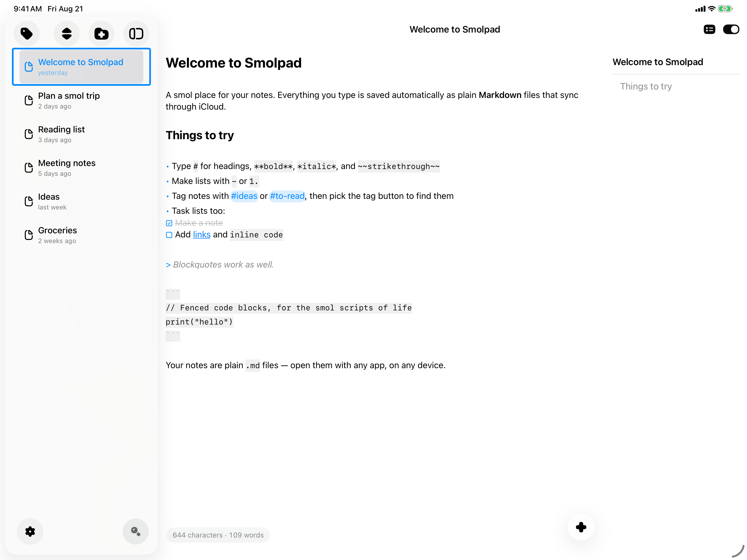Image resolution: width=747 pixels, height=560 pixels.
Task: Open search with the magnifier icon
Action: (136, 531)
